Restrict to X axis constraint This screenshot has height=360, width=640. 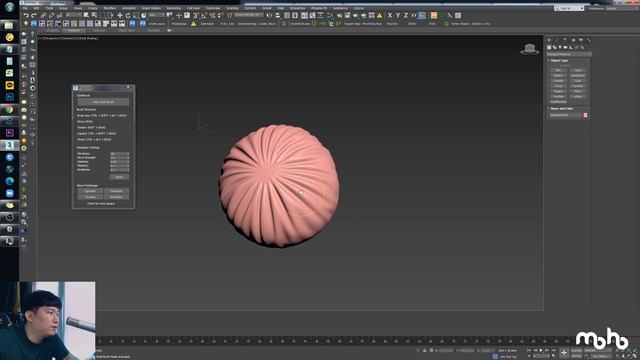390,16
